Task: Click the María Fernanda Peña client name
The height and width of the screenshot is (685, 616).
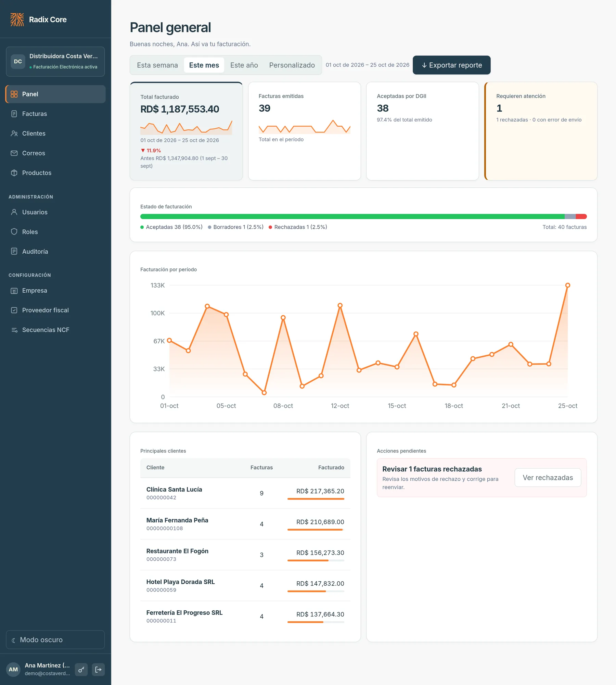Action: 177,520
